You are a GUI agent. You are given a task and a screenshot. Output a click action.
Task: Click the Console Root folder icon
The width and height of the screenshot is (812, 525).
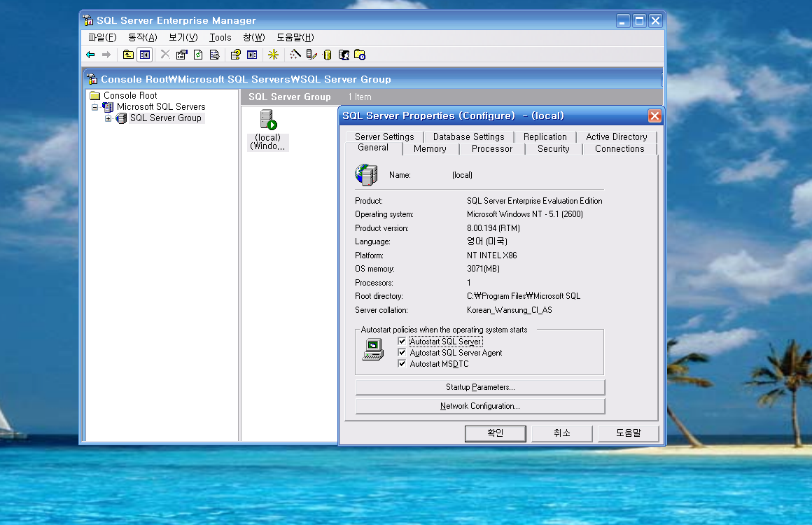(x=94, y=95)
